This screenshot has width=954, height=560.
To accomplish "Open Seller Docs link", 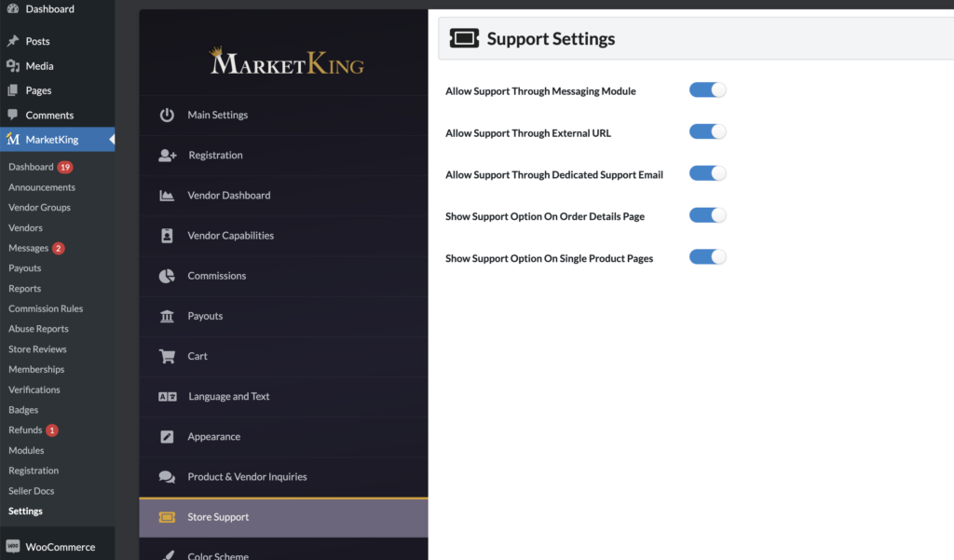I will coord(31,491).
